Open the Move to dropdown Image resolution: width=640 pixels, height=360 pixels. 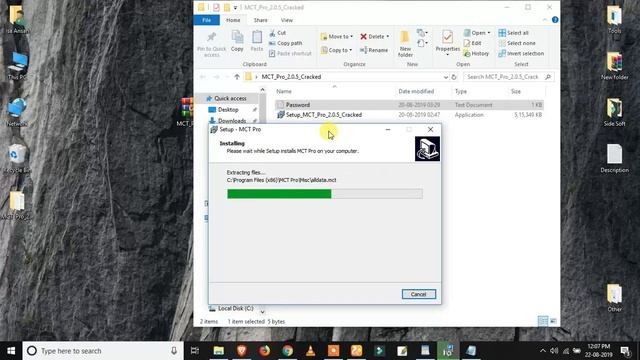337,36
